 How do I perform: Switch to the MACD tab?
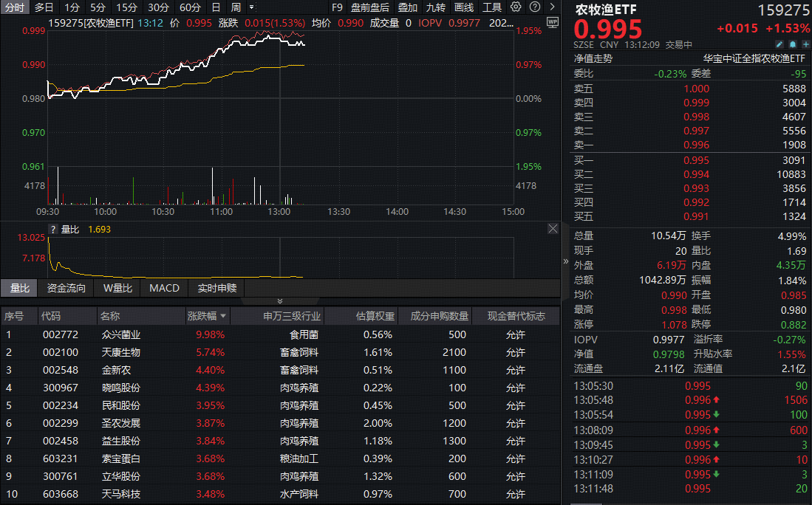point(163,288)
